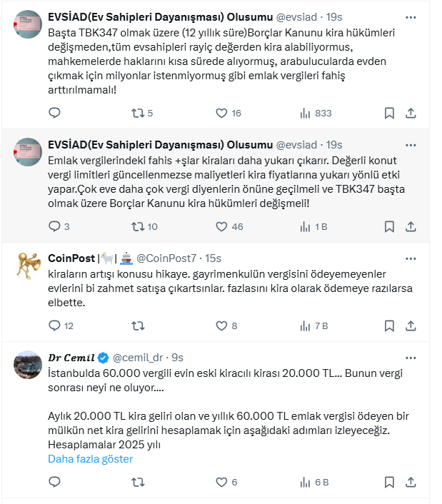Open more options on CoinPost tweet
This screenshot has width=442, height=504.
(x=411, y=258)
